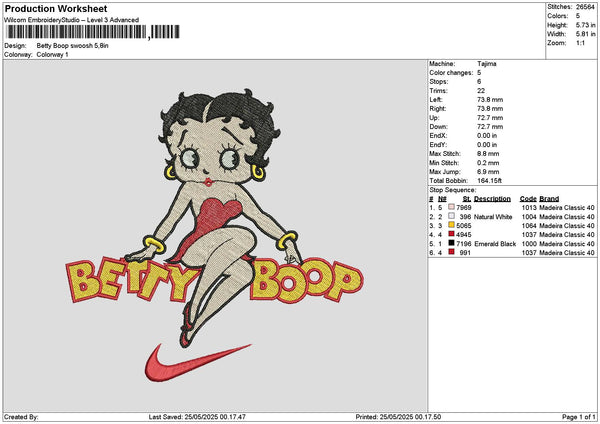
Task: Click the red swatch beside 991 stitches
Action: tap(452, 252)
